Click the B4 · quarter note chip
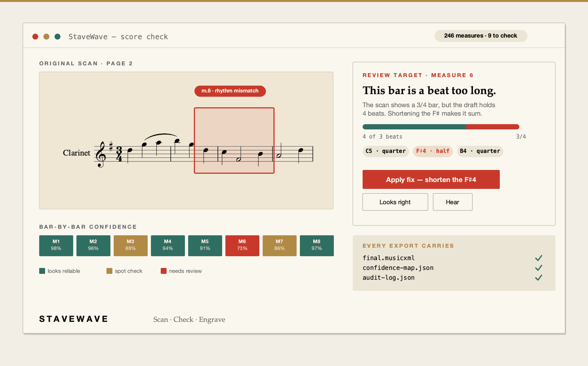 [480, 151]
